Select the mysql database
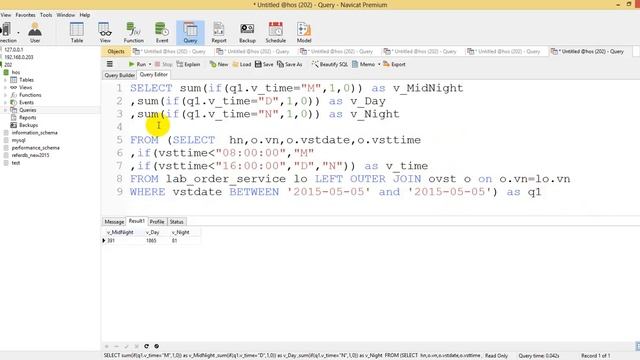640x360 pixels. pyautogui.click(x=18, y=140)
